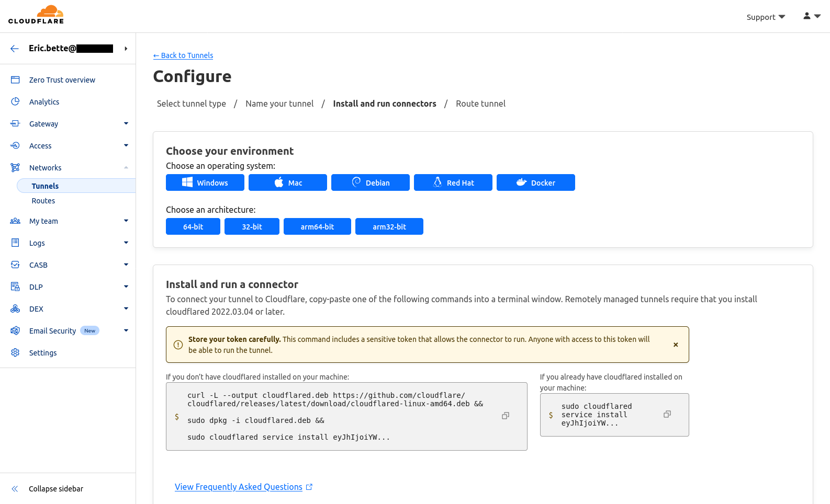Click the Settings gear icon
830x504 pixels.
pos(15,353)
